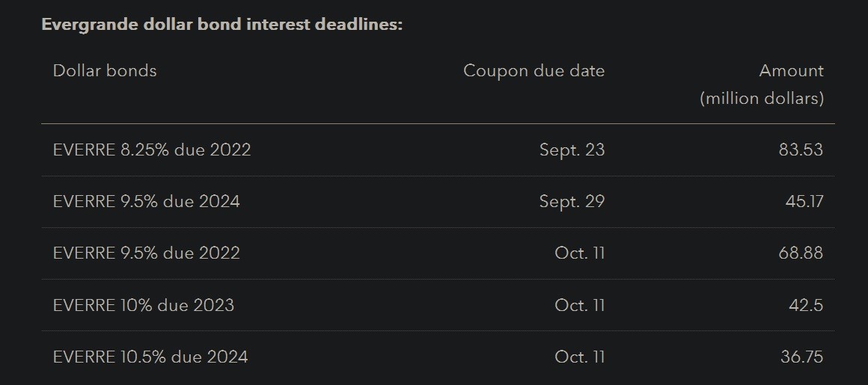Select the EVERRE 10.5% due 2024 bond
868x385 pixels.
(150, 357)
